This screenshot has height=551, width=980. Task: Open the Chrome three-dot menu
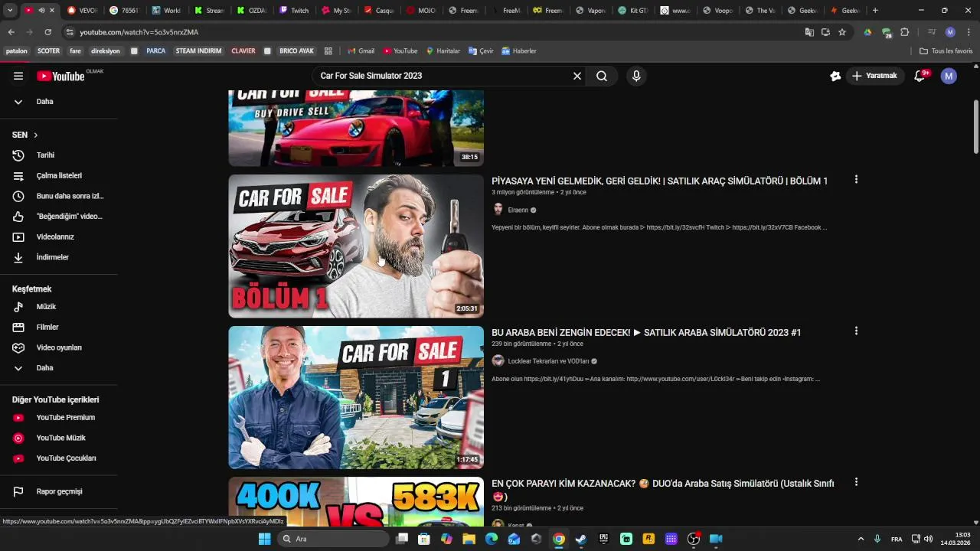pyautogui.click(x=969, y=32)
